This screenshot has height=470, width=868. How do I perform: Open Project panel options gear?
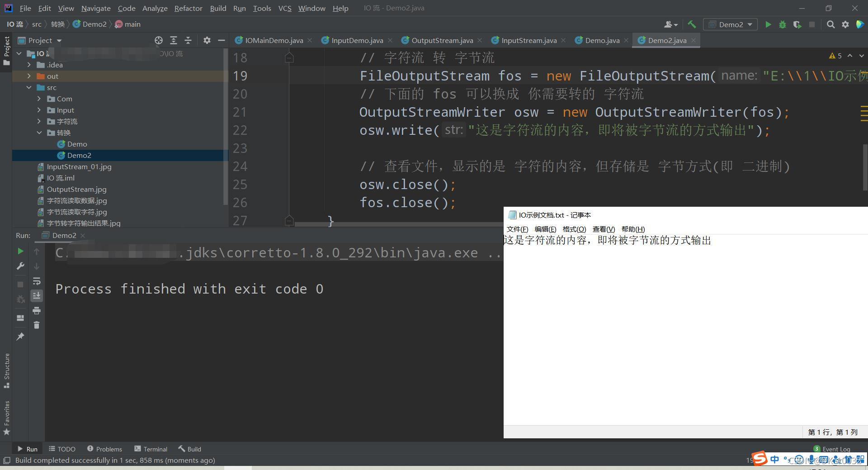click(x=207, y=40)
